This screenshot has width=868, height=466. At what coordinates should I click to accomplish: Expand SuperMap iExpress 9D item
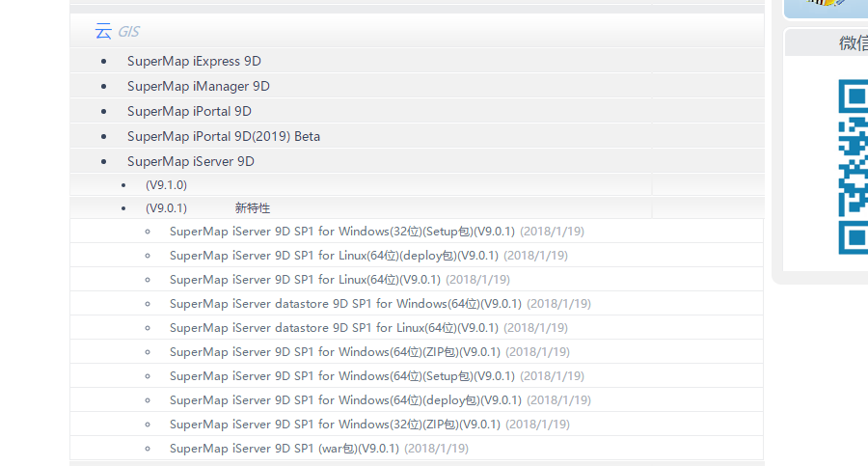click(194, 61)
